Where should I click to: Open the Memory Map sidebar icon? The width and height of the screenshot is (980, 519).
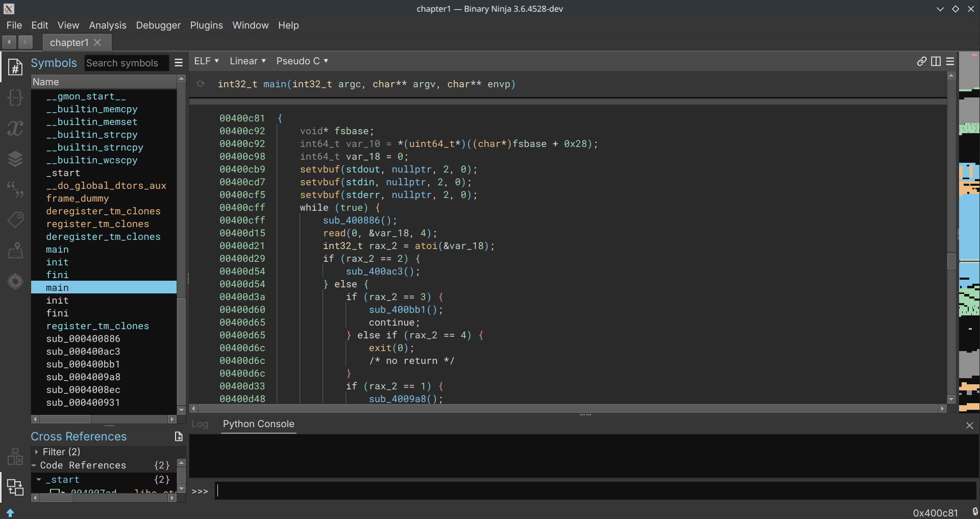[x=15, y=251]
